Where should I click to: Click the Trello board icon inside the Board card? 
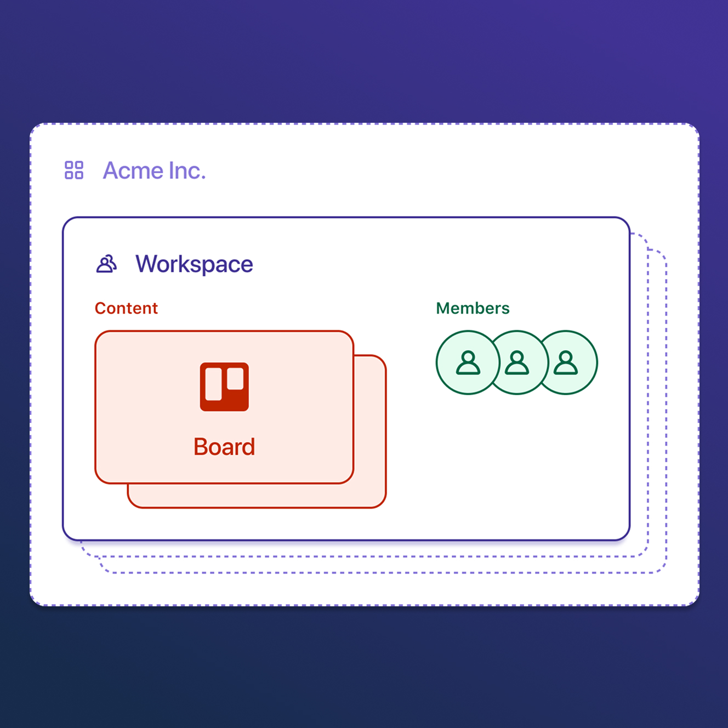click(224, 386)
